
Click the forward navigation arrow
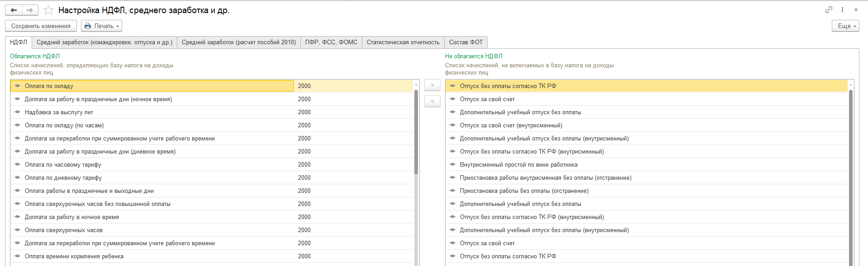click(30, 10)
